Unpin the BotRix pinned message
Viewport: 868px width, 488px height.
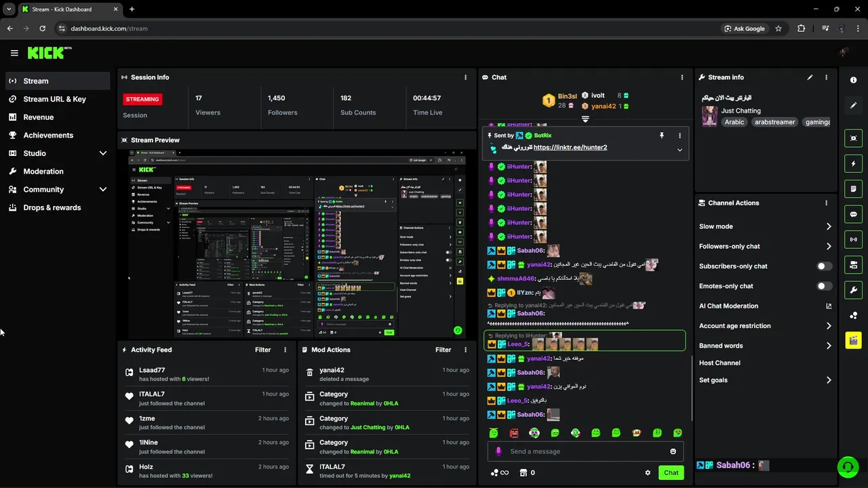click(662, 136)
